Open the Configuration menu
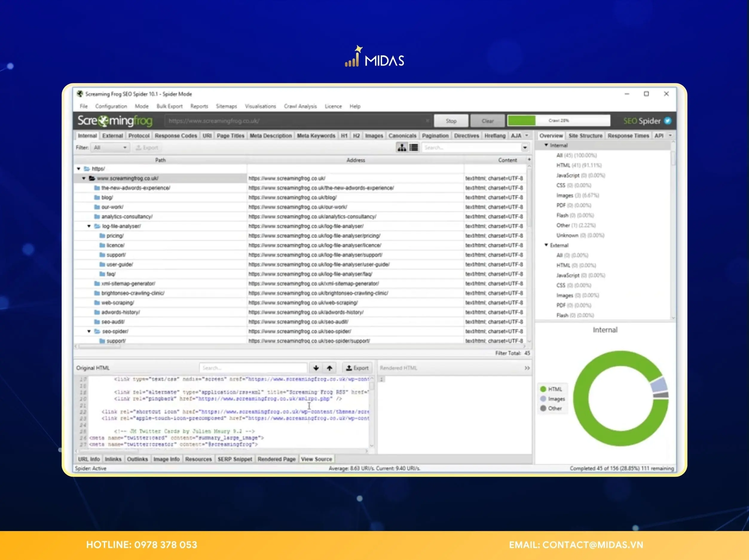Screen dimensions: 749x560 pos(111,106)
